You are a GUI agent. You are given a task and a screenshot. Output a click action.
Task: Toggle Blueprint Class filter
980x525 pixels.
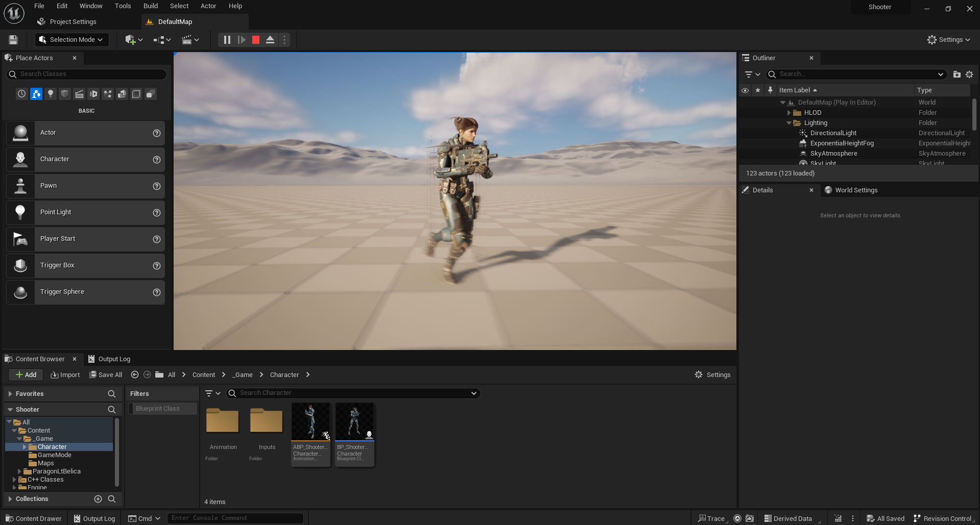point(162,409)
